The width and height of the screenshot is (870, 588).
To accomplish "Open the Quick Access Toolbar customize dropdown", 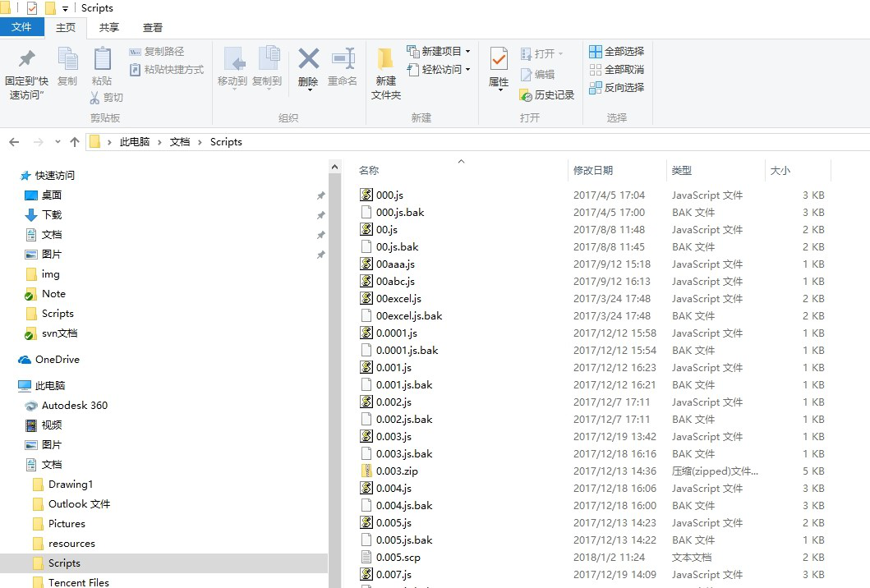I will (x=66, y=8).
